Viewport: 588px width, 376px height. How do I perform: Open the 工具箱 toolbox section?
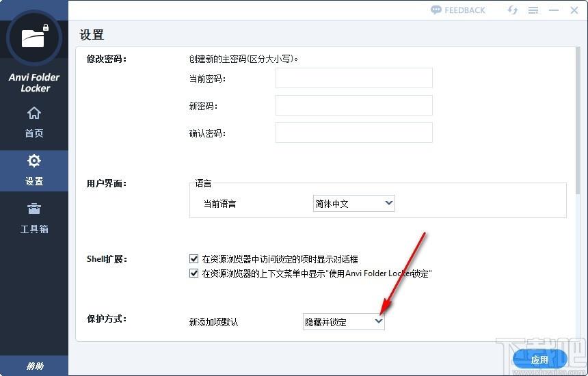[34, 218]
